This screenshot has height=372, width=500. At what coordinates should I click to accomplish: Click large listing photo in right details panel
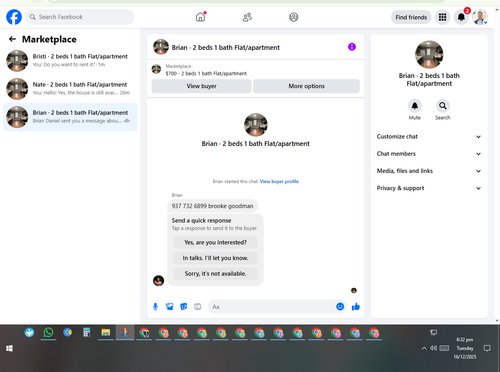(x=429, y=54)
